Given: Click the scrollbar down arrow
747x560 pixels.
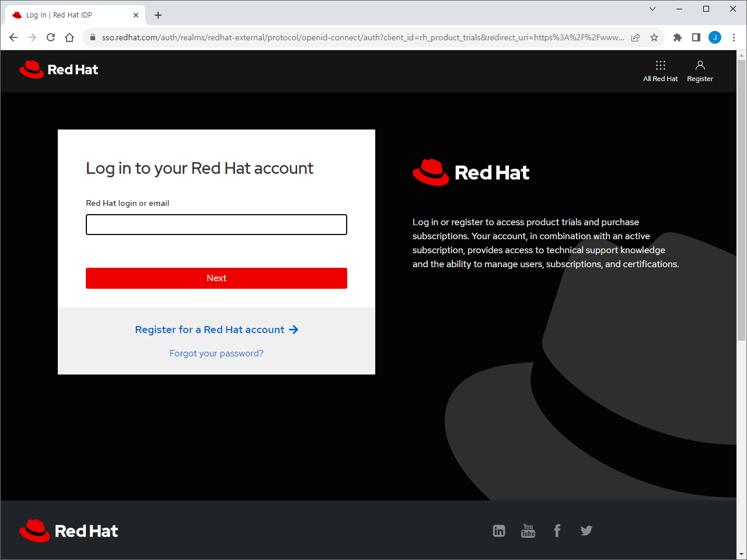Looking at the screenshot, I should coord(741,554).
